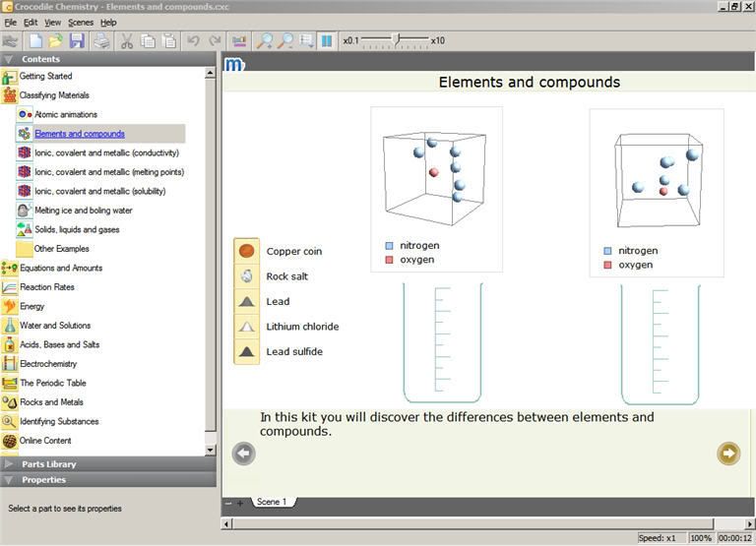Click the Print toolbar icon
The width and height of the screenshot is (756, 546).
click(x=100, y=41)
